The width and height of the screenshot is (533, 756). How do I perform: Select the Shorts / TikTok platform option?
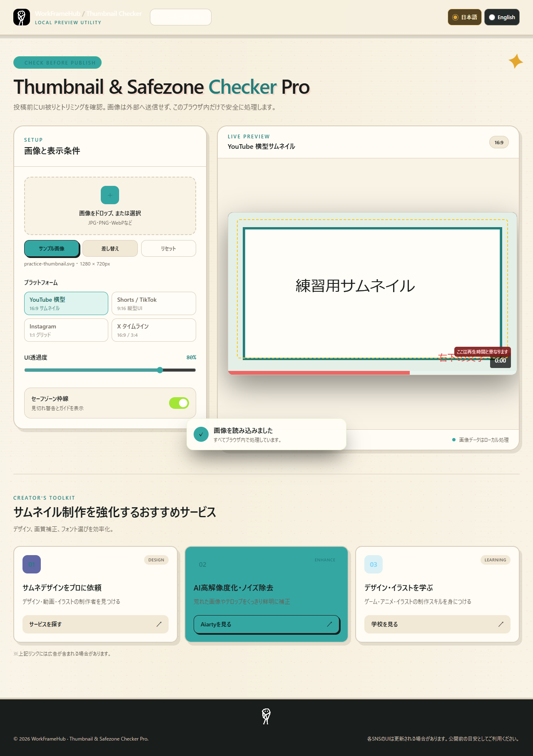pos(154,303)
